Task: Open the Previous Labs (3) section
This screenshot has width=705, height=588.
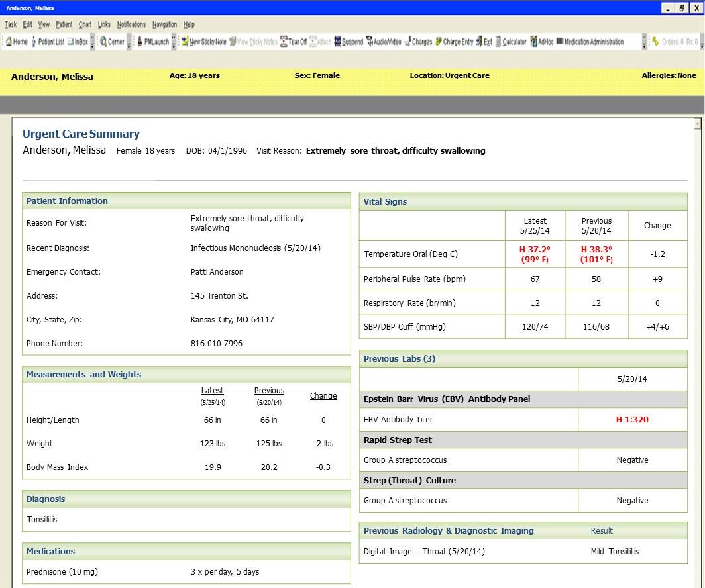Action: click(x=523, y=358)
